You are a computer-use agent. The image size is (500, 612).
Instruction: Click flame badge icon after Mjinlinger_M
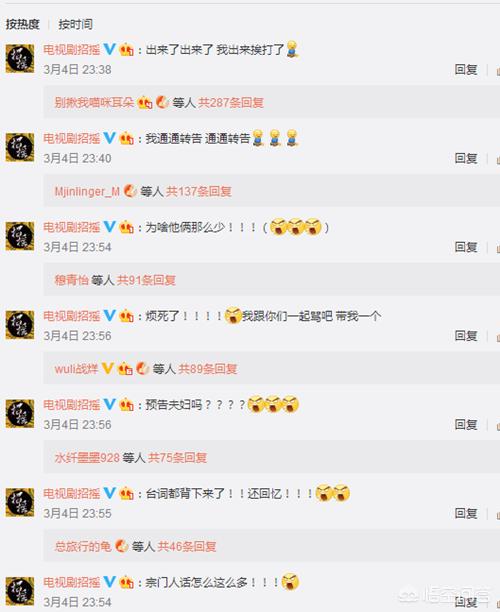(x=130, y=191)
